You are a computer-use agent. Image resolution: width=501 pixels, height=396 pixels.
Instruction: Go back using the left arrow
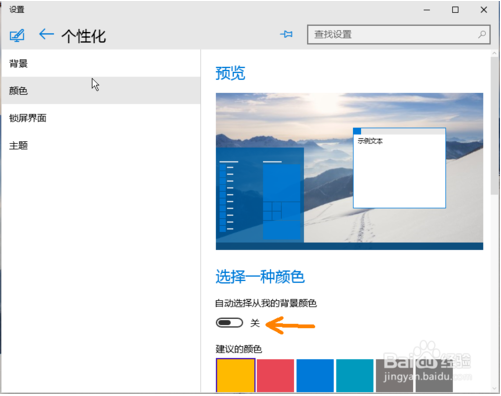tap(46, 34)
